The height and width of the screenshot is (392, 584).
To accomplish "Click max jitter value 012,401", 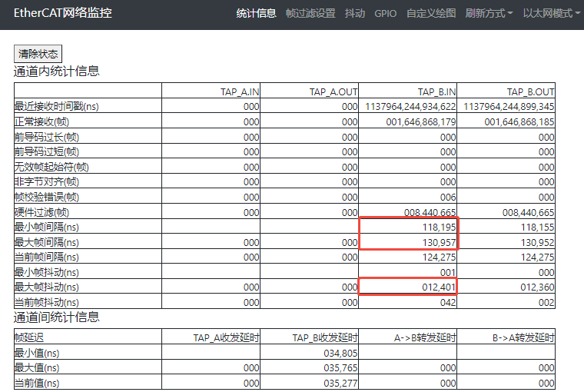I will pos(439,287).
